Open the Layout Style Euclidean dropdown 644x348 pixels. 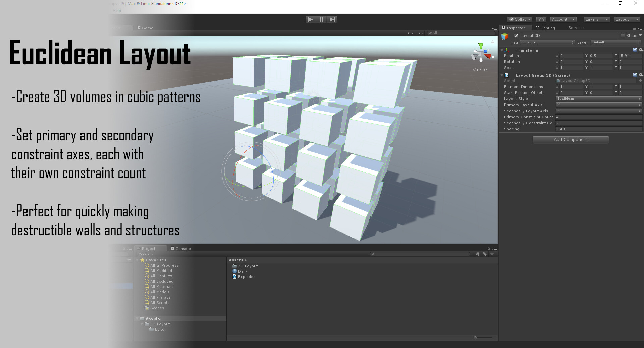click(x=599, y=99)
